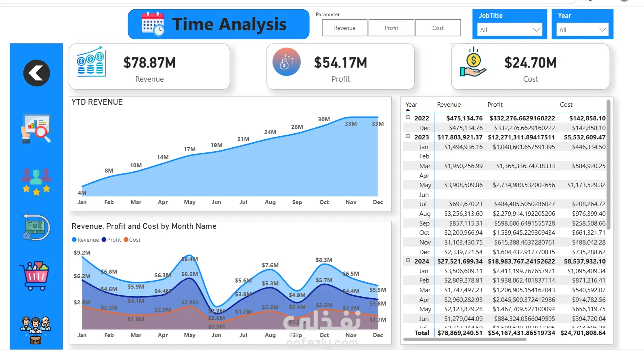Image resolution: width=644 pixels, height=350 pixels.
Task: Open the Year dropdown filter
Action: tap(582, 30)
